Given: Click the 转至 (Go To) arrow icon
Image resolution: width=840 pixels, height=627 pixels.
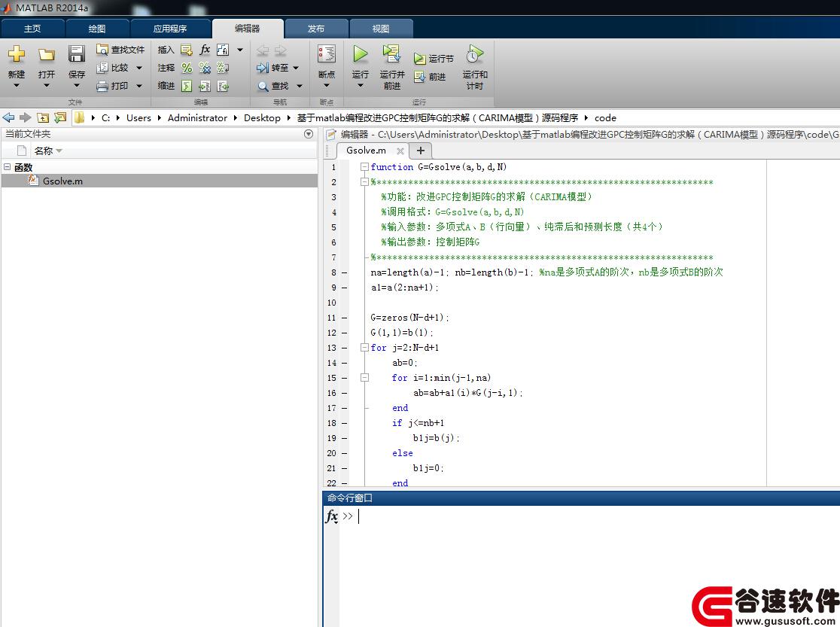Looking at the screenshot, I should [x=263, y=68].
